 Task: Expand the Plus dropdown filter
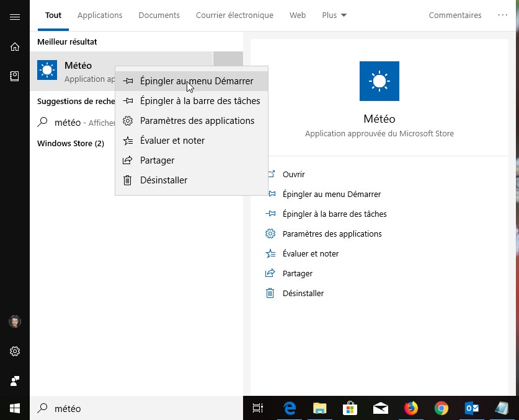(334, 15)
